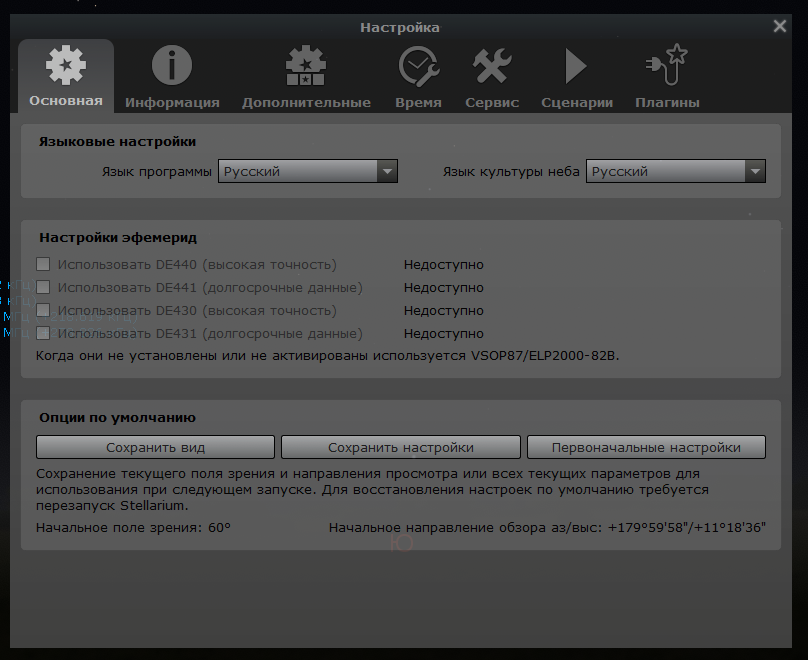Open the Сервис wrench and screwdriver icon

[492, 66]
